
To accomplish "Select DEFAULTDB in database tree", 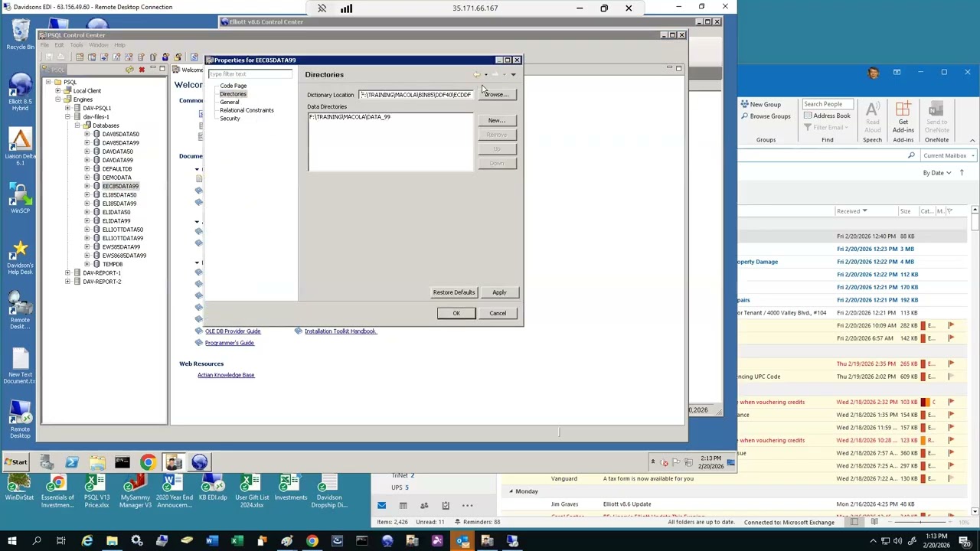I will pos(117,169).
